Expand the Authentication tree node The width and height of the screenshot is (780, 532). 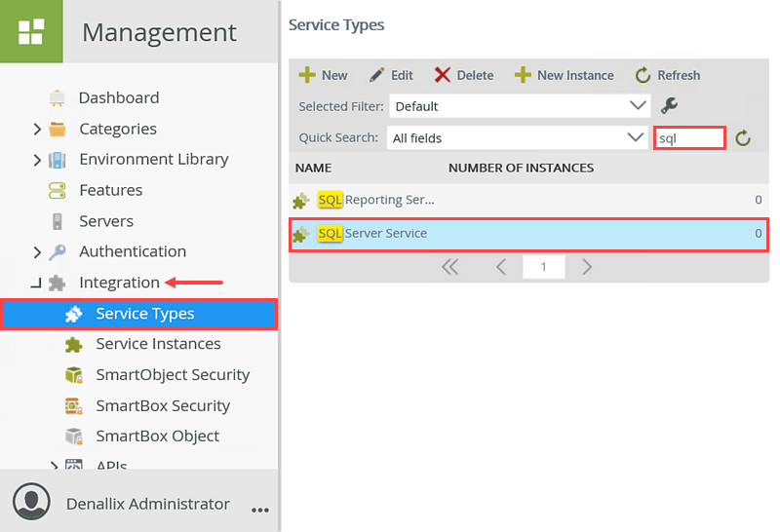pyautogui.click(x=37, y=252)
